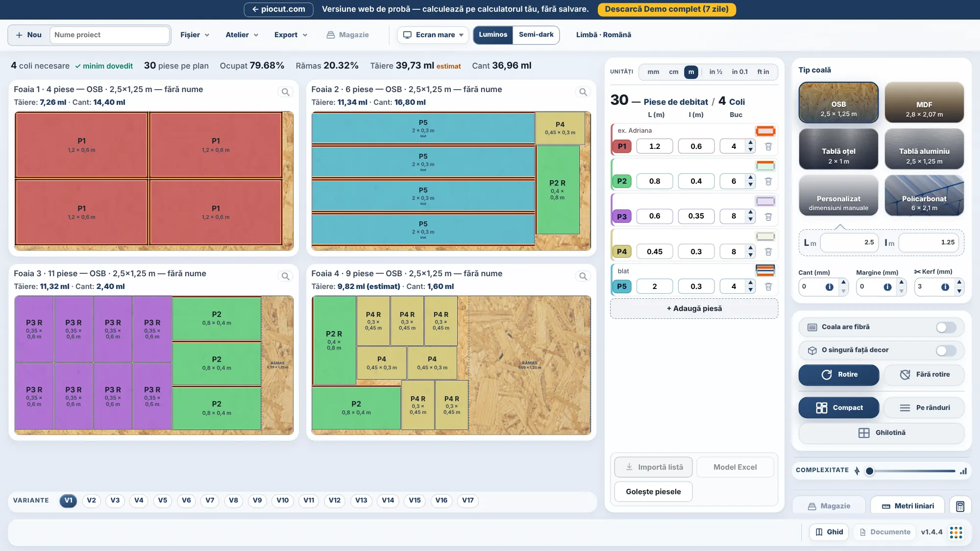Image resolution: width=980 pixels, height=551 pixels.
Task: Click the Nume proiect input field
Action: tap(110, 35)
